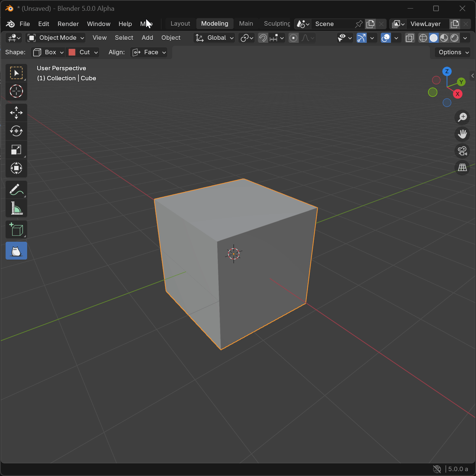Click the 3D Cursor tool

click(16, 91)
